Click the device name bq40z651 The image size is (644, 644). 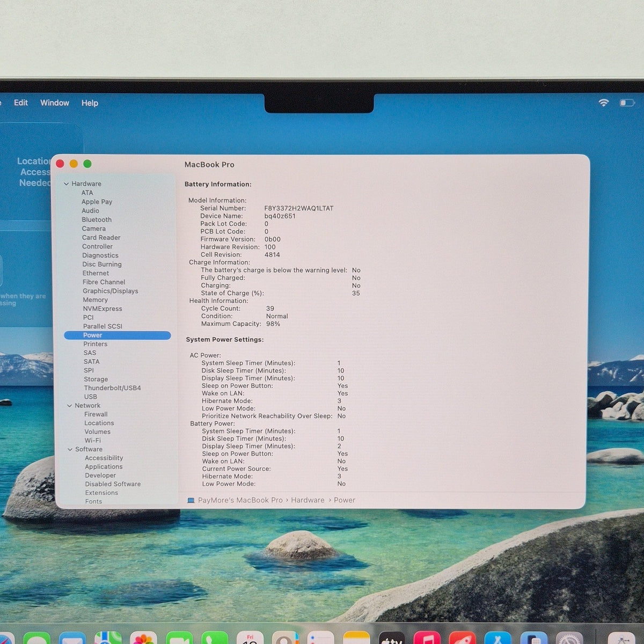280,216
